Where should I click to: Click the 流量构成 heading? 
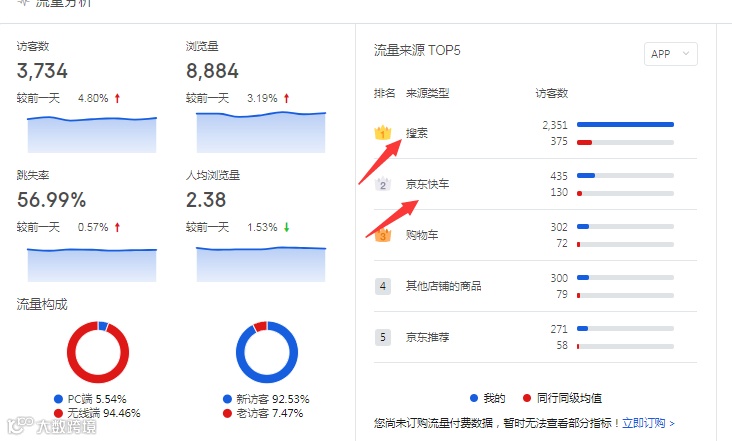(x=42, y=305)
